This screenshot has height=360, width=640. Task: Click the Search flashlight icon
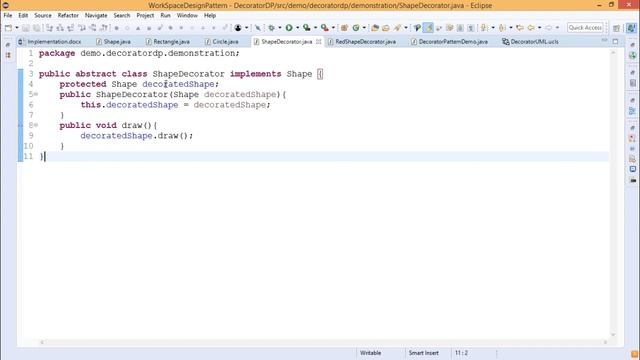397,28
